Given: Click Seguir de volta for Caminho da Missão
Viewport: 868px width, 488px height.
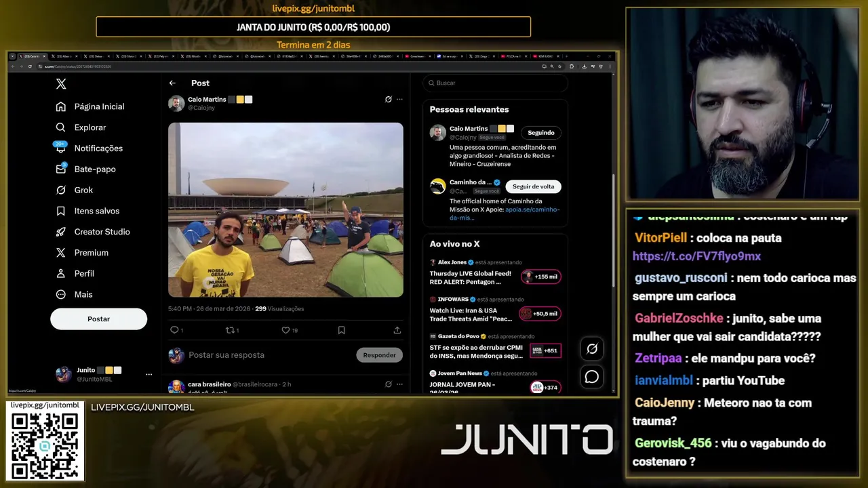Looking at the screenshot, I should pos(533,186).
